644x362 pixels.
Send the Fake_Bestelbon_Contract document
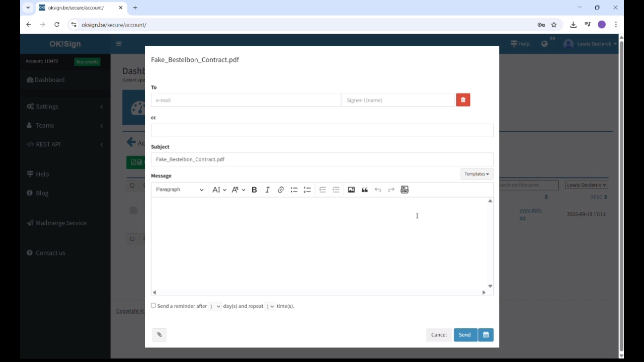(x=464, y=334)
